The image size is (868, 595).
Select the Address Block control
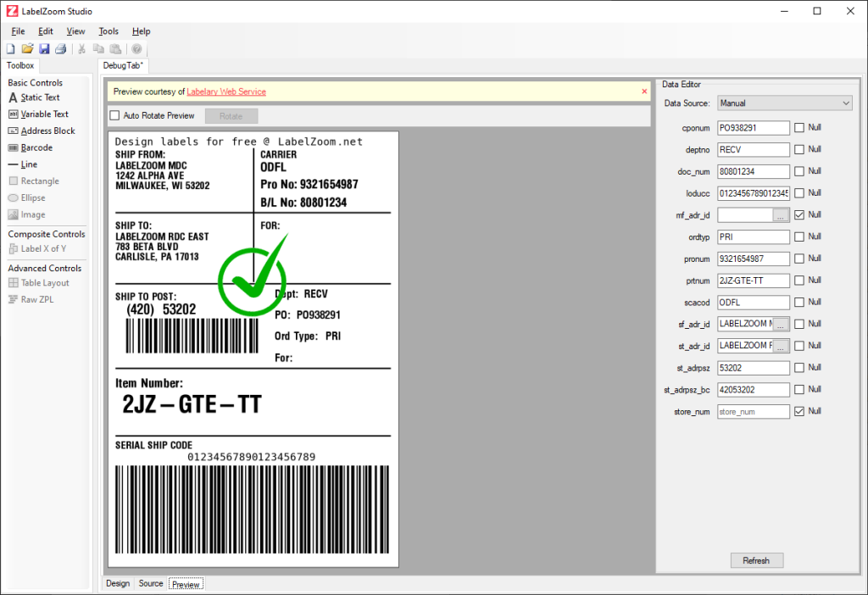point(42,131)
